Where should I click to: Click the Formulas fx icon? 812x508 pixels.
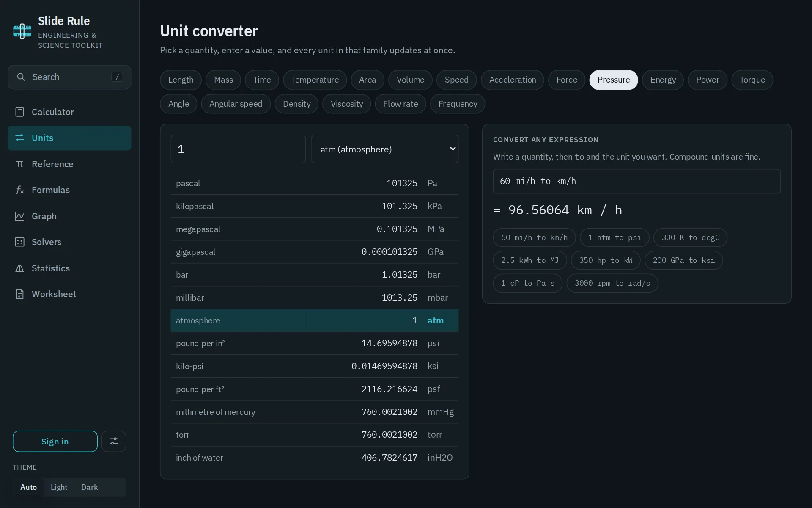click(19, 190)
